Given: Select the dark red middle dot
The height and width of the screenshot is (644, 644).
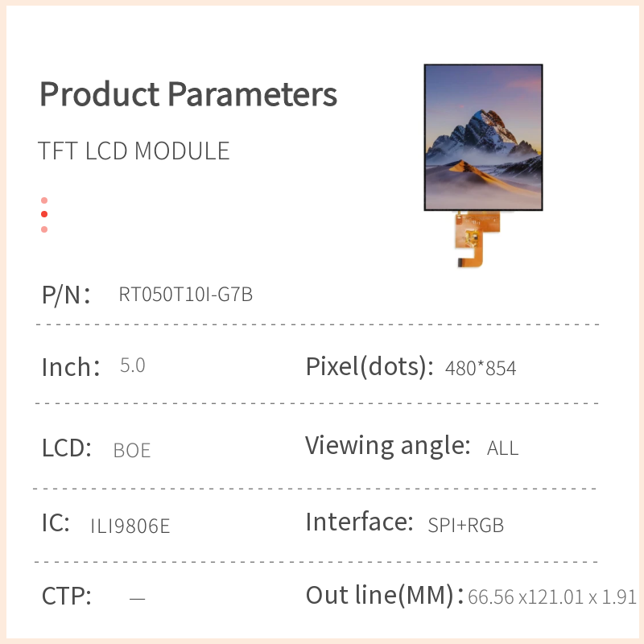Looking at the screenshot, I should [x=44, y=214].
